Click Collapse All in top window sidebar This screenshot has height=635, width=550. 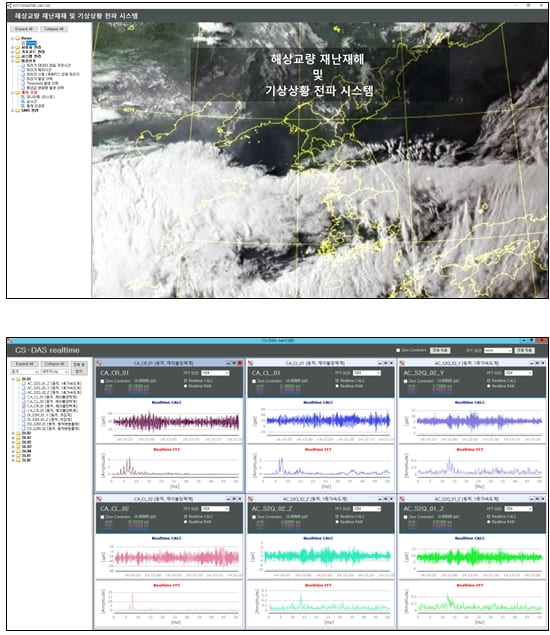click(54, 29)
